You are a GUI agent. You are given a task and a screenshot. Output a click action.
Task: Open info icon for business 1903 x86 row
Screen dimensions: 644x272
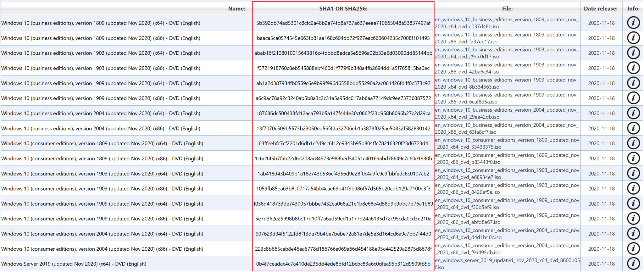[x=633, y=68]
